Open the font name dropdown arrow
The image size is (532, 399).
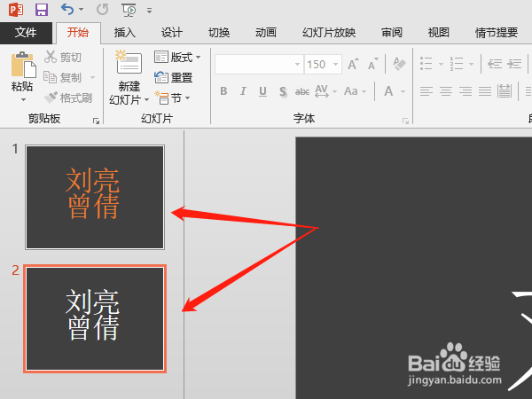297,64
